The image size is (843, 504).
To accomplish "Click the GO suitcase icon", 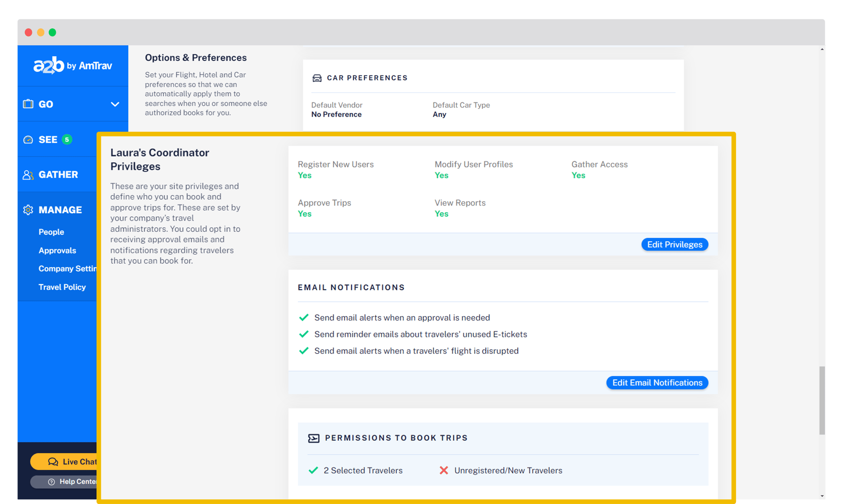I will pos(28,104).
